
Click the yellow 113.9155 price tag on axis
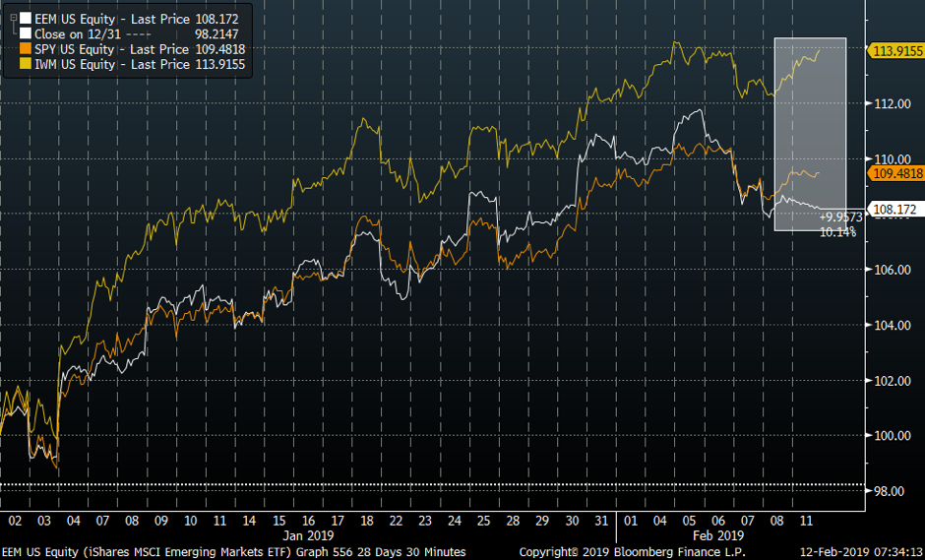pyautogui.click(x=897, y=51)
